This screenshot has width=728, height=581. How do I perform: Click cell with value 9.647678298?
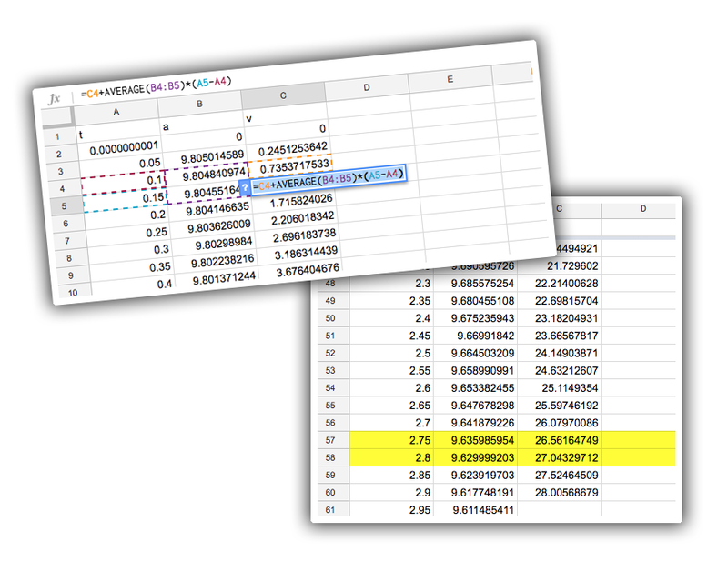tap(475, 406)
